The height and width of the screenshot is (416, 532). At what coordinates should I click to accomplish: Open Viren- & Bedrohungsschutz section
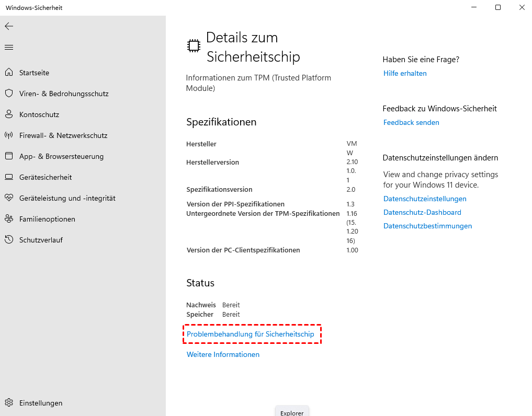(64, 94)
